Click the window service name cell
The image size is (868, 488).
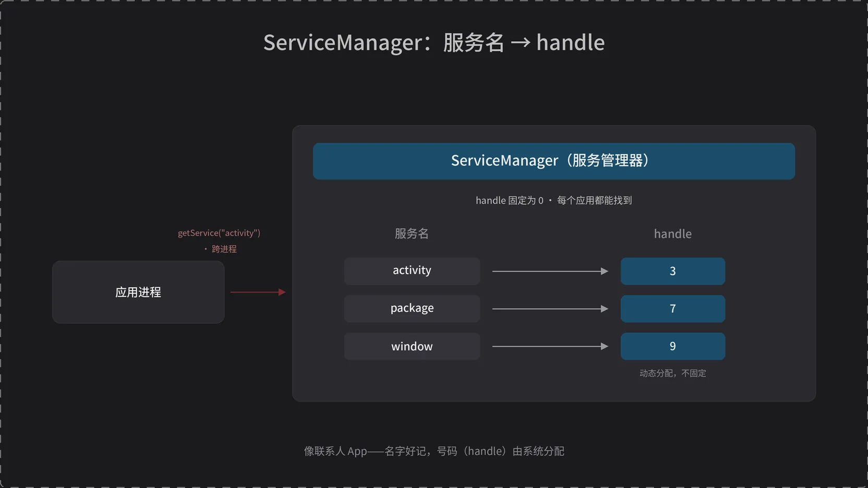pyautogui.click(x=412, y=346)
